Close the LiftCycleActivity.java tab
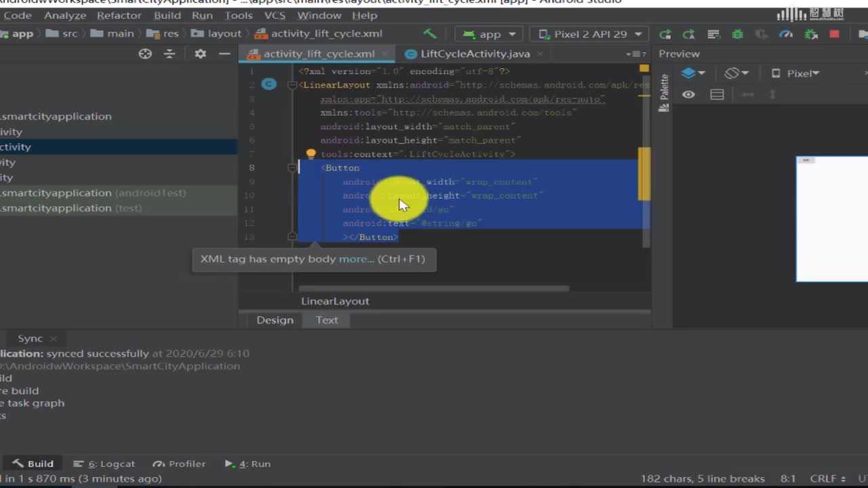Screen dimensions: 868x488 pyautogui.click(x=540, y=54)
